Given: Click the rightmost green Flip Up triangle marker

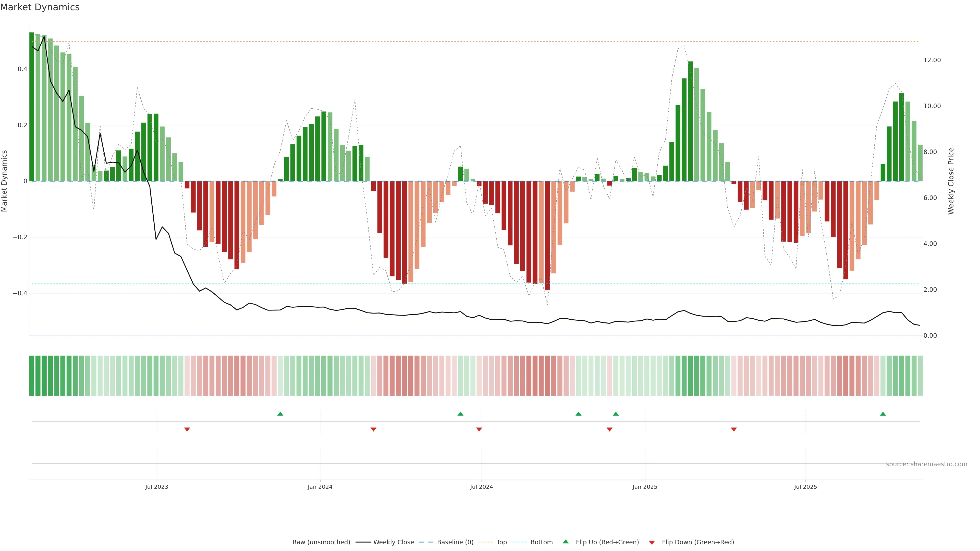Looking at the screenshot, I should [x=883, y=414].
